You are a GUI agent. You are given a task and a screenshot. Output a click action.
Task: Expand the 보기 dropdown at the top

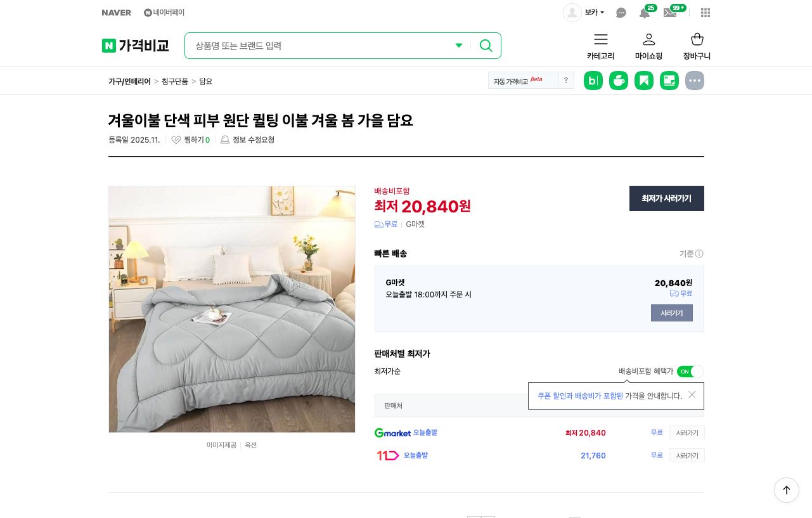point(593,12)
